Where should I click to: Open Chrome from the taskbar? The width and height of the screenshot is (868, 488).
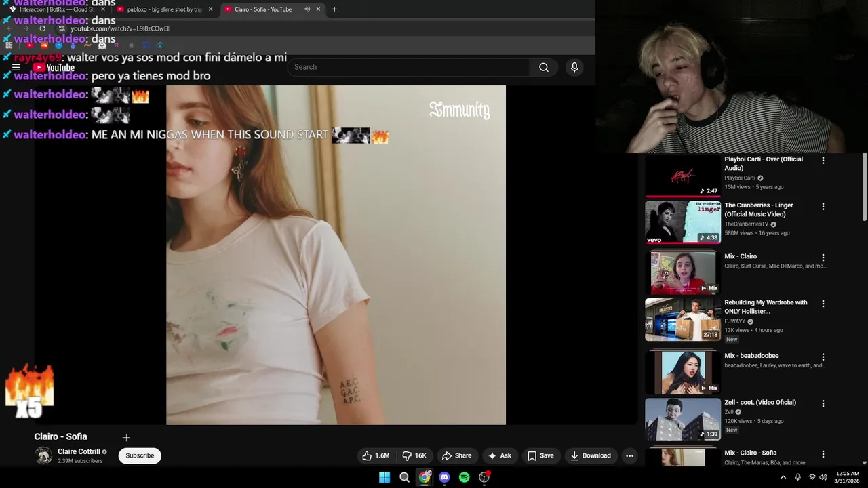point(425,477)
